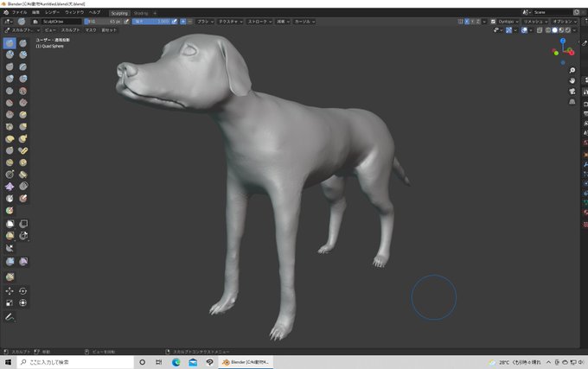Select the Annotate pencil tool
Screen dimensions: 588x369
(10, 317)
